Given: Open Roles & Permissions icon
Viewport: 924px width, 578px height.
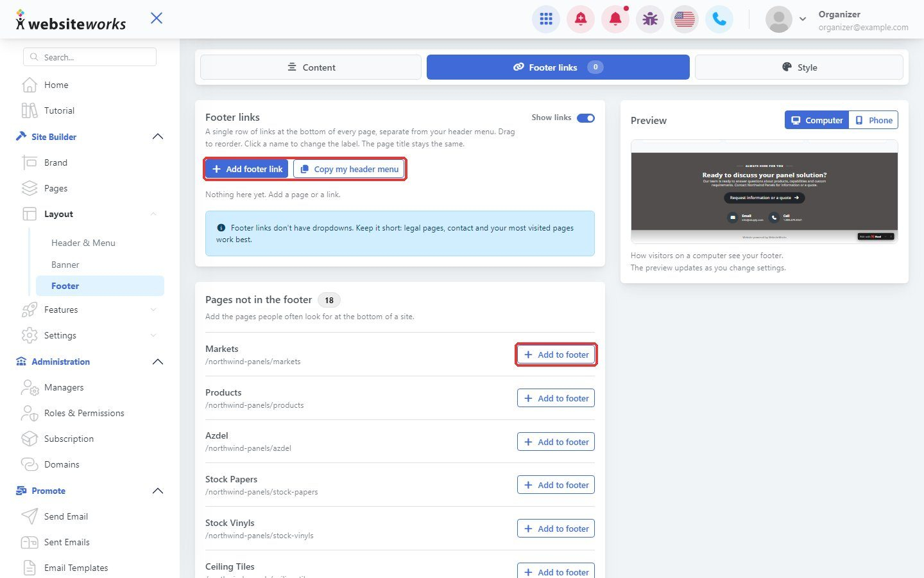Looking at the screenshot, I should pos(30,413).
